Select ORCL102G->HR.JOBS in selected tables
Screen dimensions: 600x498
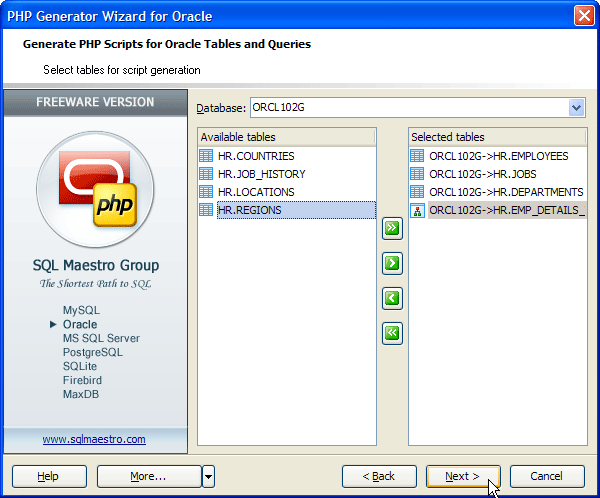pos(483,174)
